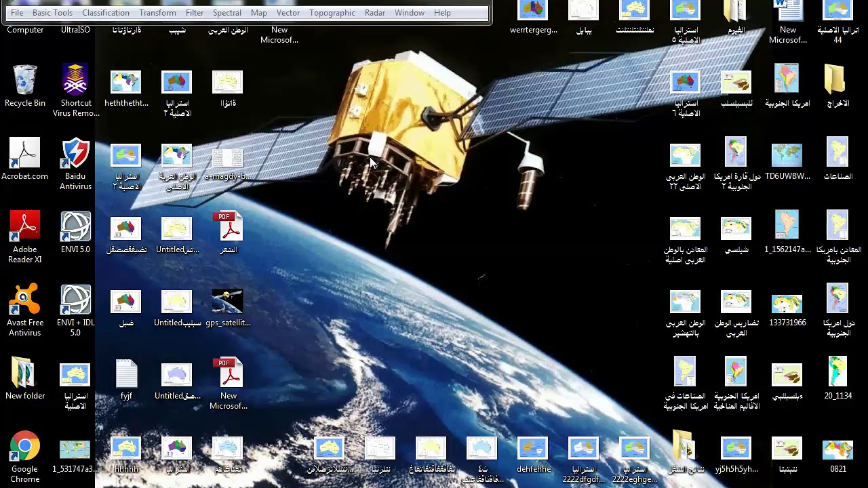Open the Filter menu

[195, 13]
